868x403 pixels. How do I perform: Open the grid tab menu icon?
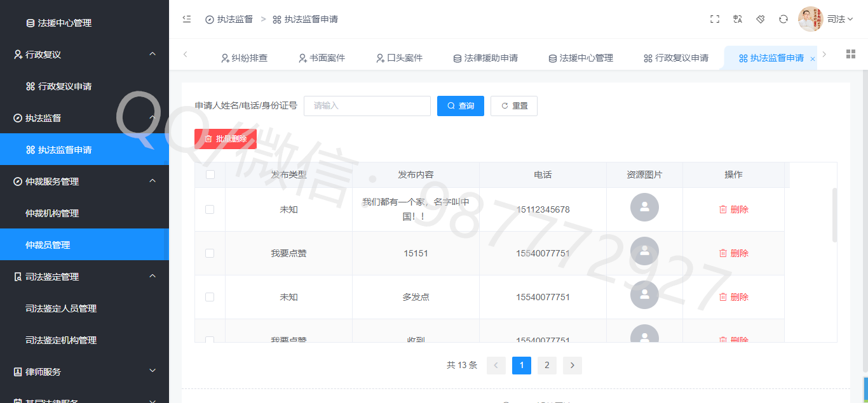pyautogui.click(x=851, y=54)
